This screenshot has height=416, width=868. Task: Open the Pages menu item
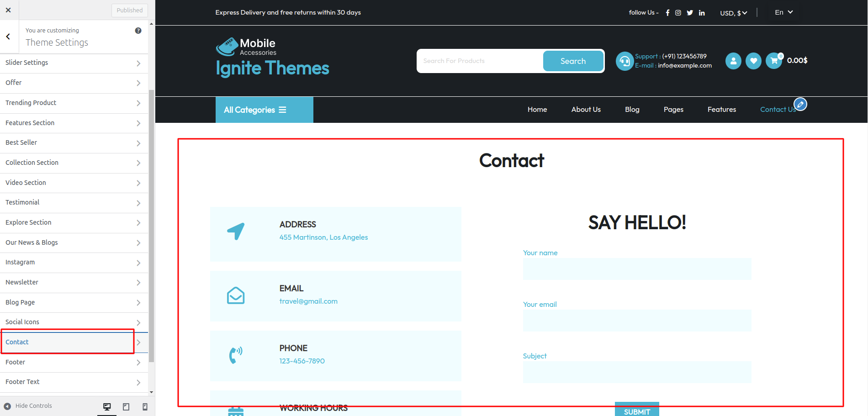[673, 110]
